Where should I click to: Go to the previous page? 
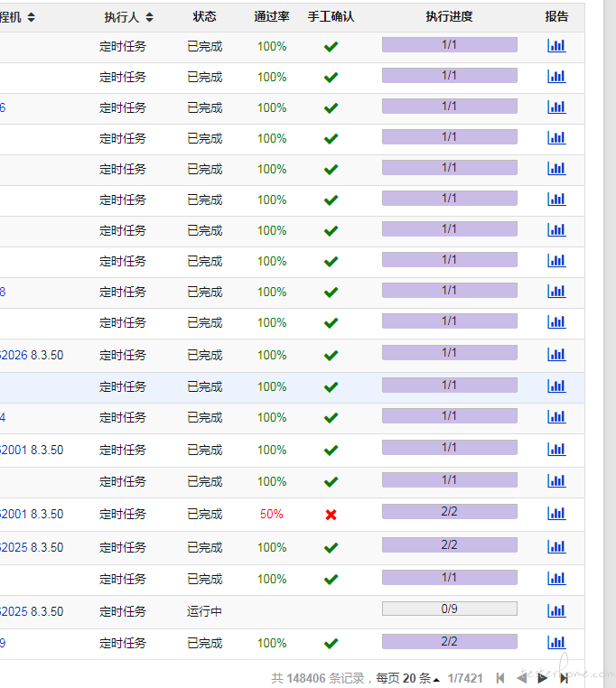tap(521, 678)
